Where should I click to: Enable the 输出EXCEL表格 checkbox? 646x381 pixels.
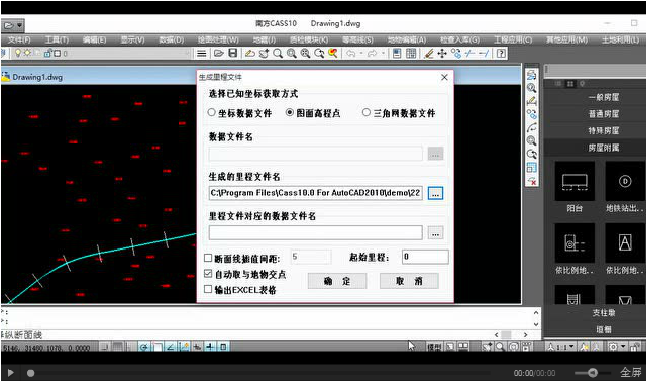point(208,289)
